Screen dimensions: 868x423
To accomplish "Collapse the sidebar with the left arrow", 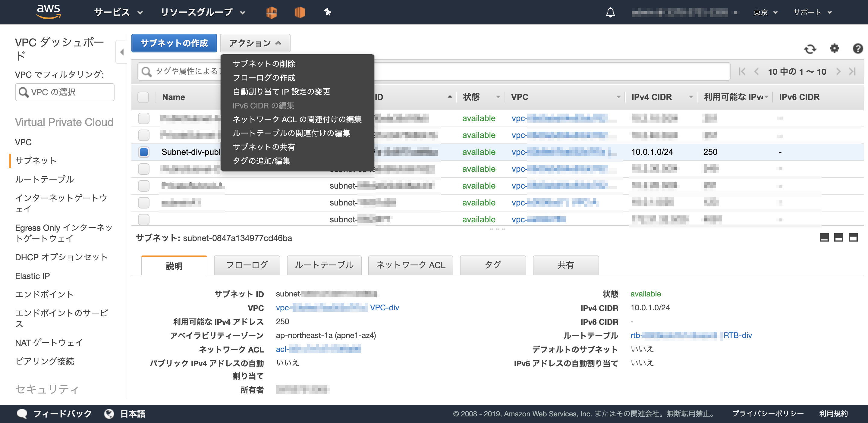I will click(122, 52).
